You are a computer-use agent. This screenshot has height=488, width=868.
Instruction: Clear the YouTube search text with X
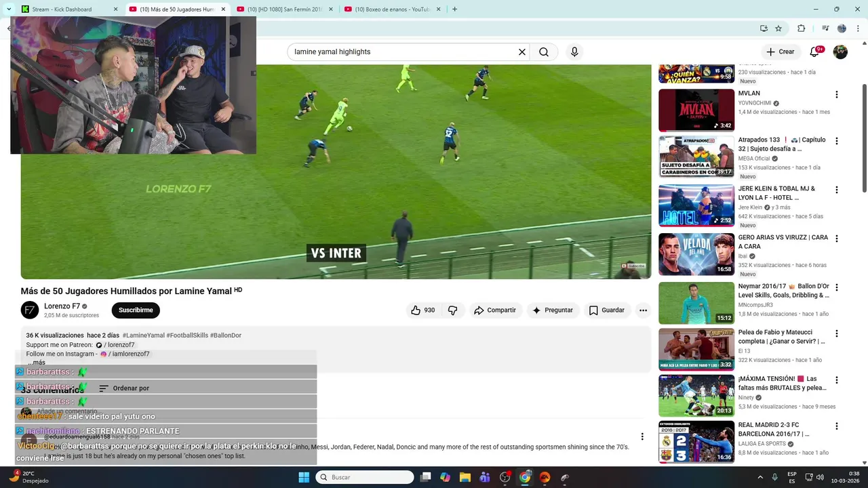tap(522, 52)
